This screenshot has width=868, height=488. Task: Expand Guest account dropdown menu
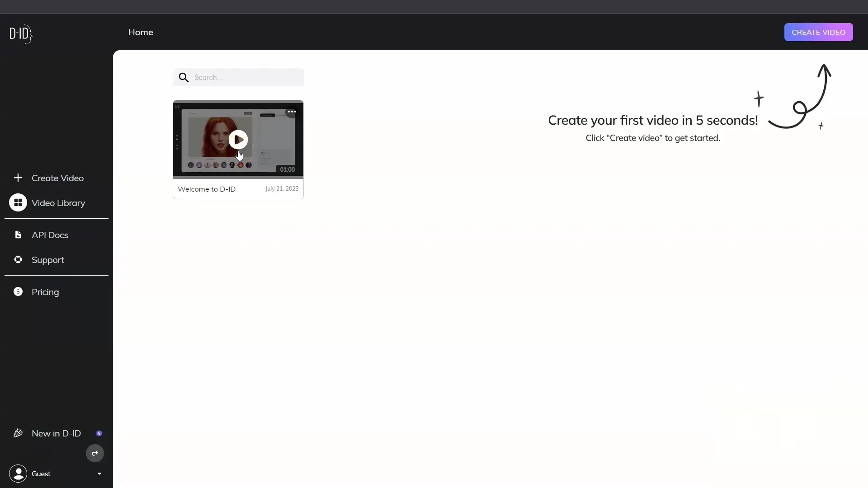tap(99, 474)
